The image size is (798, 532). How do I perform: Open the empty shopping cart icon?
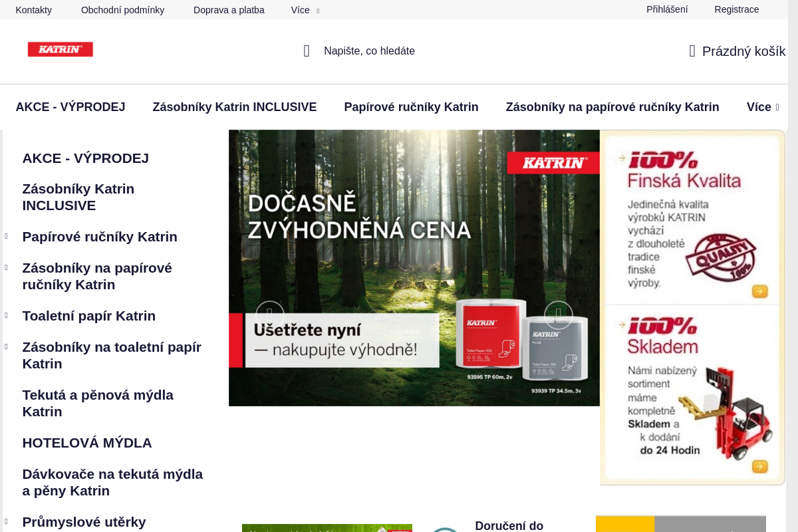click(x=692, y=51)
